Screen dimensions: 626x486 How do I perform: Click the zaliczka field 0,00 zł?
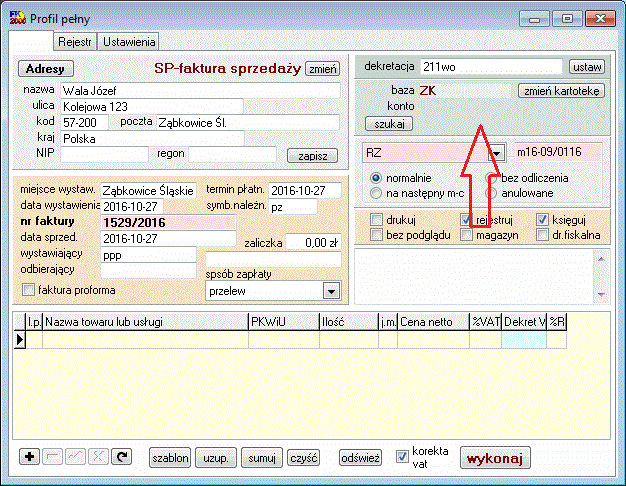tap(313, 242)
